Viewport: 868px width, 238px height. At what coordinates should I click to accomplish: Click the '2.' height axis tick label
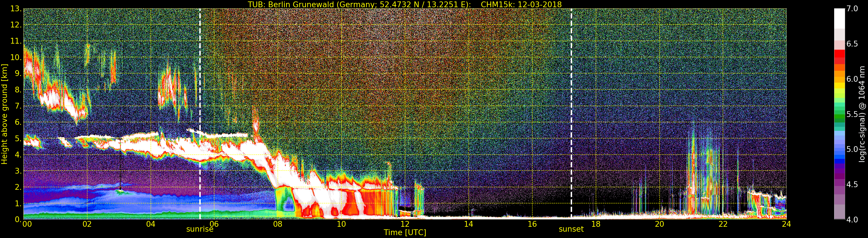(18, 187)
